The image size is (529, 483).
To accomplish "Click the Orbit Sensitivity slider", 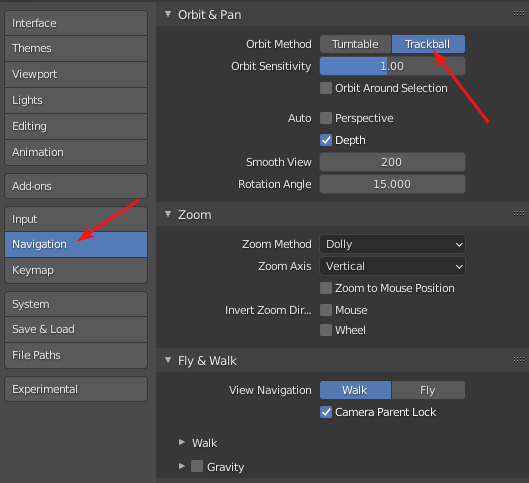I will click(392, 66).
